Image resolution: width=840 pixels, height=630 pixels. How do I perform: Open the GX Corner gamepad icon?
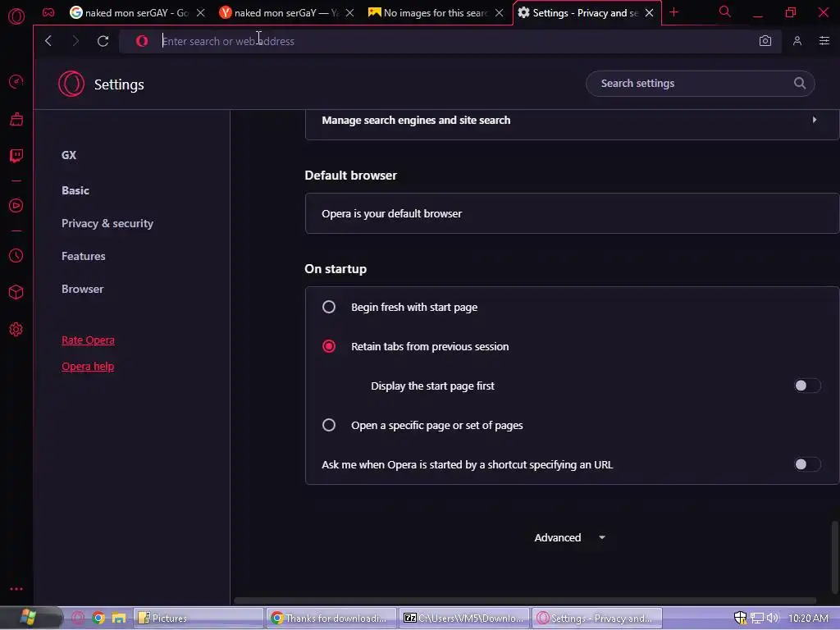(48, 12)
